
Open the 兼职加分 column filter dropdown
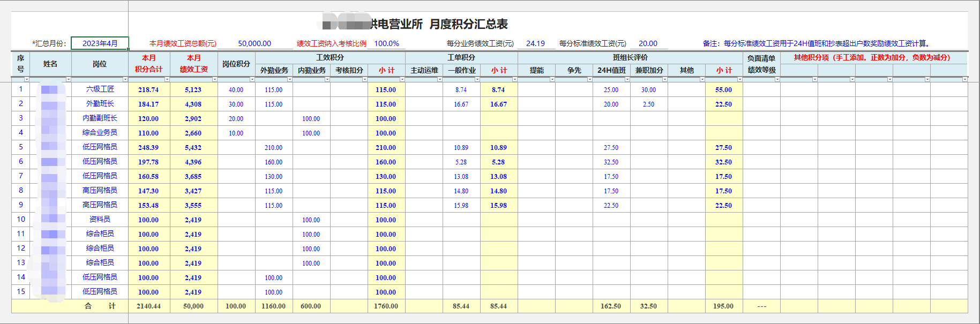(x=664, y=79)
